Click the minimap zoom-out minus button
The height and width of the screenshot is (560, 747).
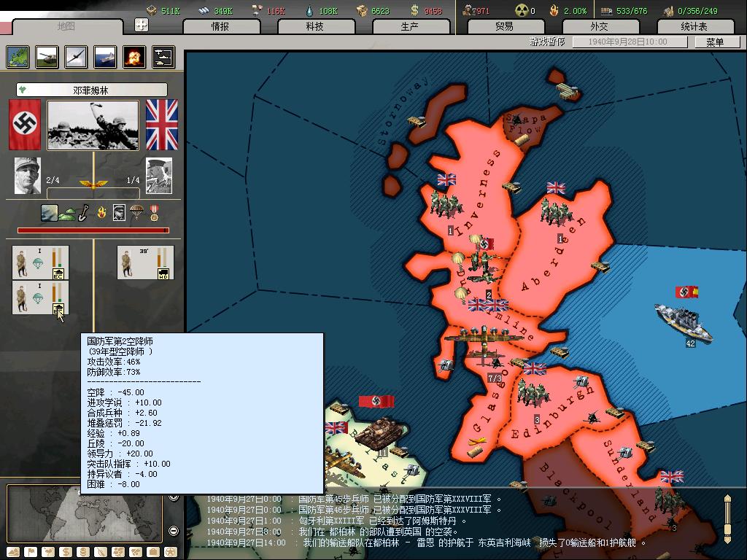tap(174, 531)
